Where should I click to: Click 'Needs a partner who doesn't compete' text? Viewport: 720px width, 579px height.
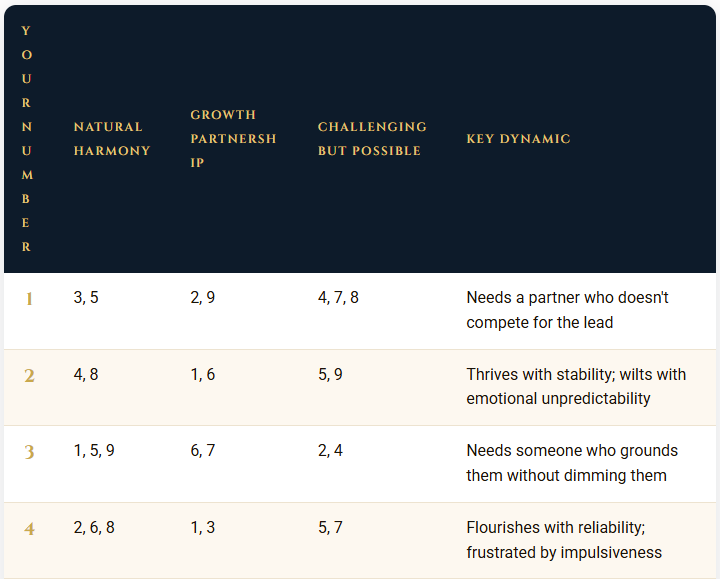point(568,310)
